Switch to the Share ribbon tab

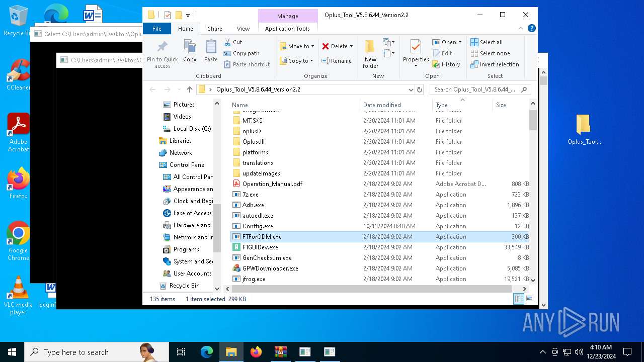(x=215, y=29)
